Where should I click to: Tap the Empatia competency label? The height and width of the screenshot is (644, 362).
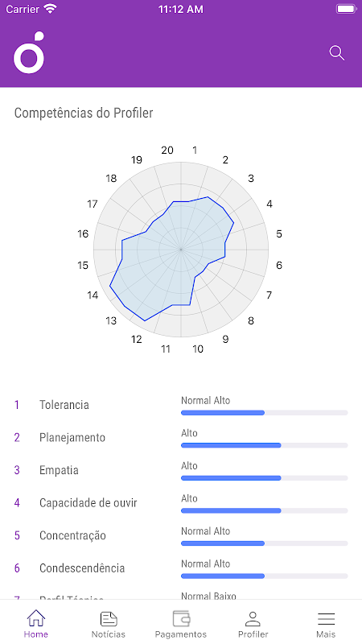coord(59,470)
